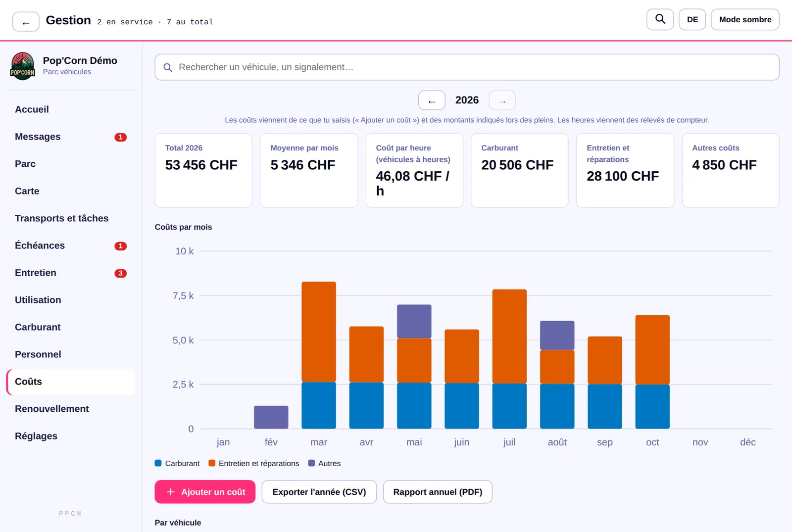
Task: Open Carburant in the sidebar
Action: 71,327
